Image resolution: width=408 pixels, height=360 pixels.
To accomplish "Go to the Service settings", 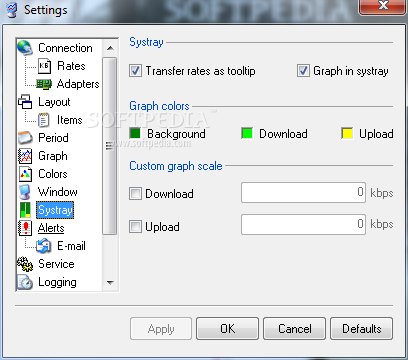I will 56,264.
